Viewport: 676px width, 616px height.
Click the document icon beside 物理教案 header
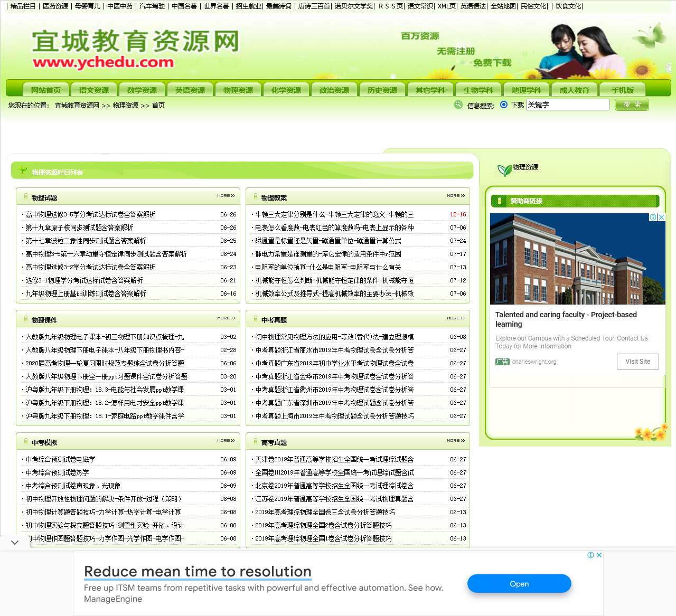[255, 197]
